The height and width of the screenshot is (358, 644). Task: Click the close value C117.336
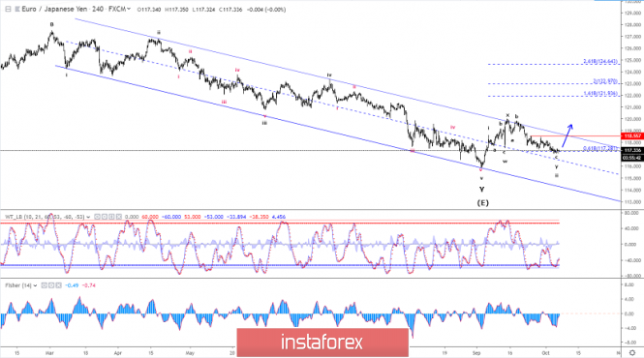click(230, 10)
